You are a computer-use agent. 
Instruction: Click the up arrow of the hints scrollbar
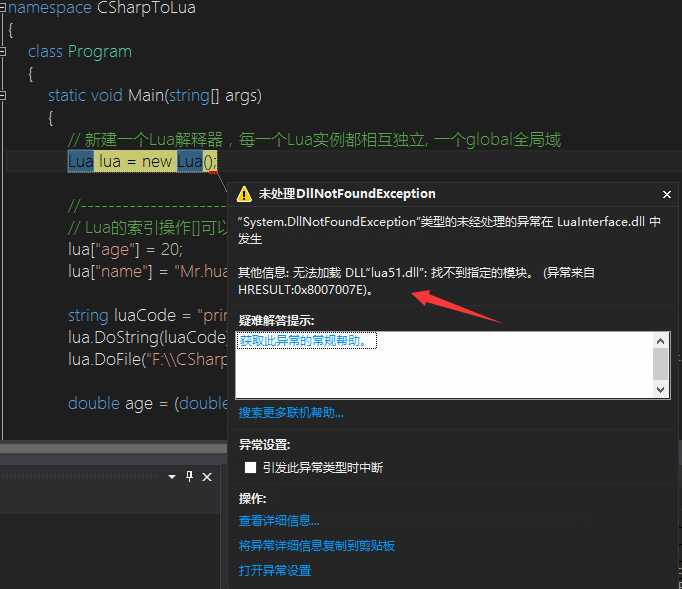click(660, 341)
